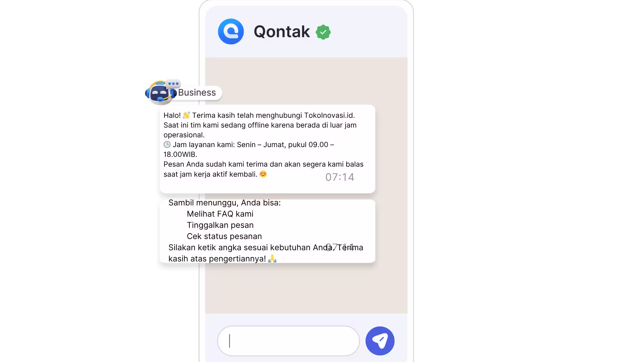This screenshot has width=644, height=362.
Task: Click the 07:14 timestamp in first message
Action: coord(340,177)
